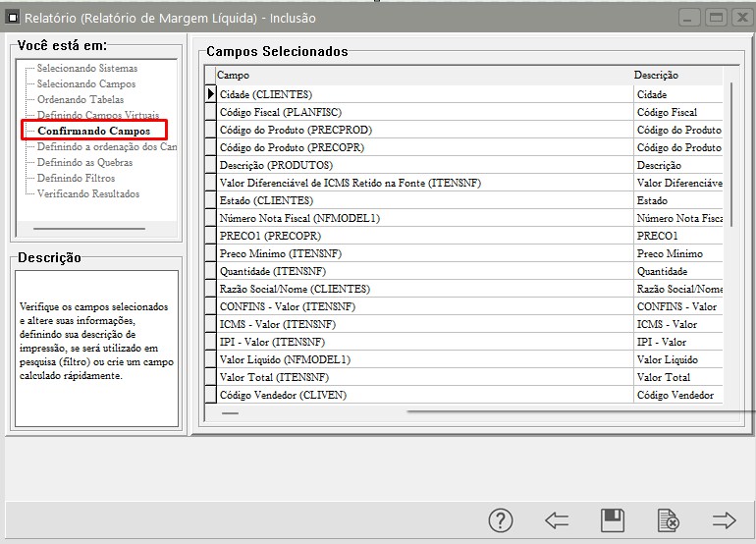The width and height of the screenshot is (756, 544).
Task: Advance with the right arrow icon
Action: coord(725,520)
